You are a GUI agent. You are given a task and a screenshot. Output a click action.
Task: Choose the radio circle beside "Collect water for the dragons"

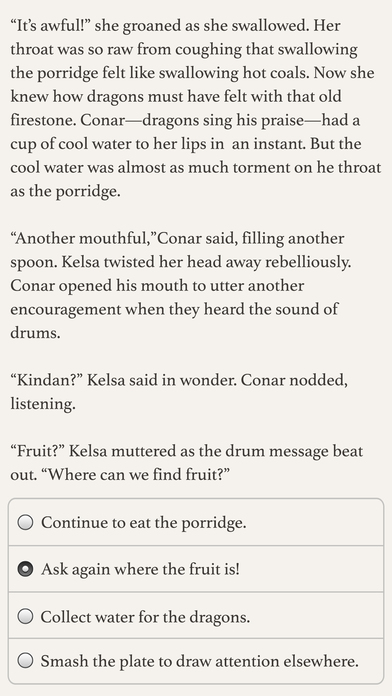pos(25,616)
